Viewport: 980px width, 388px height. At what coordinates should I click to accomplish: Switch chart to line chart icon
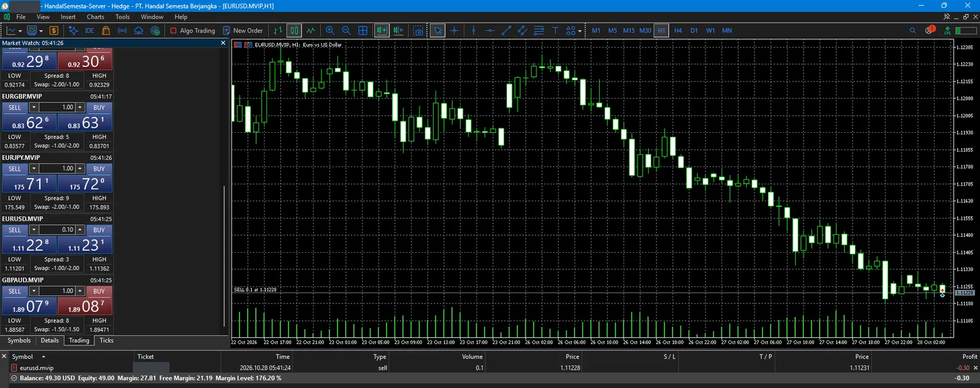[311, 31]
